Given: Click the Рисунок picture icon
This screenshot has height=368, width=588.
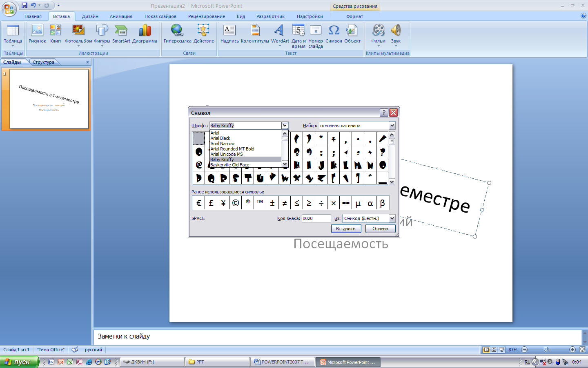Looking at the screenshot, I should point(37,34).
